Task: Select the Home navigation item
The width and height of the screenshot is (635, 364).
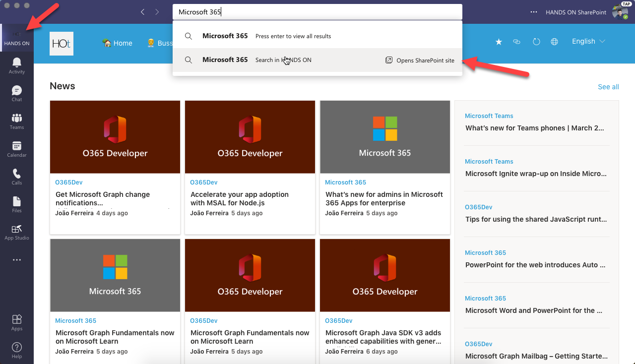Action: point(118,43)
